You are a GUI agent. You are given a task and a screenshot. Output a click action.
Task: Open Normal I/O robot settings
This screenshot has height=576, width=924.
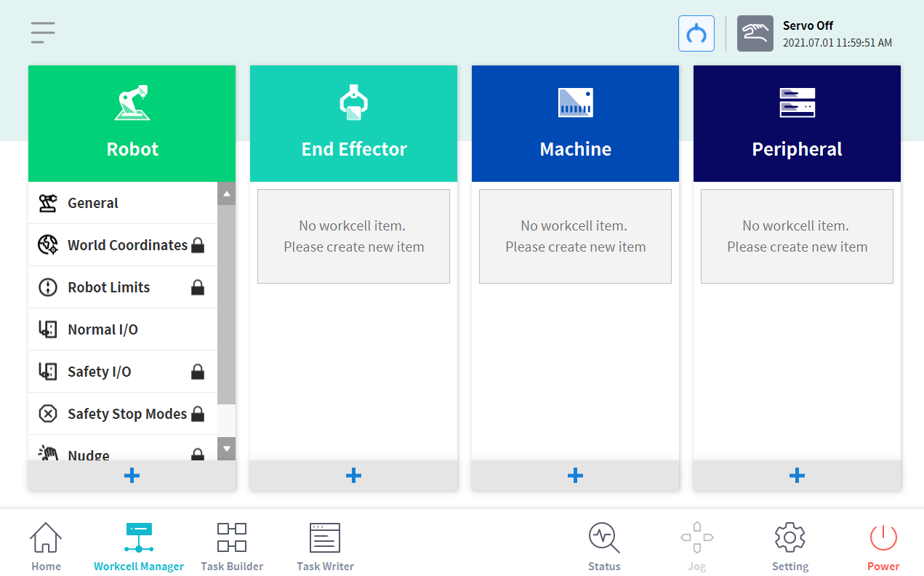(x=103, y=329)
